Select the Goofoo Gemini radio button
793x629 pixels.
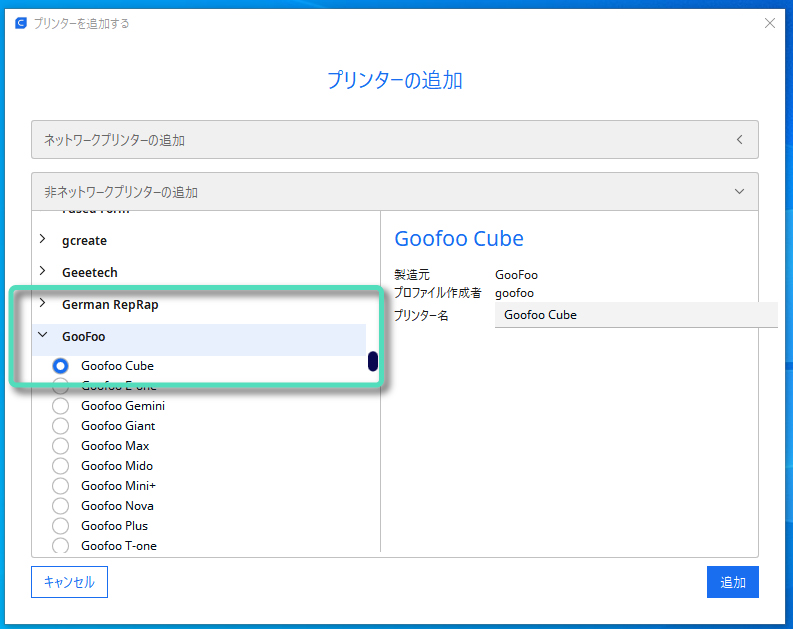point(61,406)
